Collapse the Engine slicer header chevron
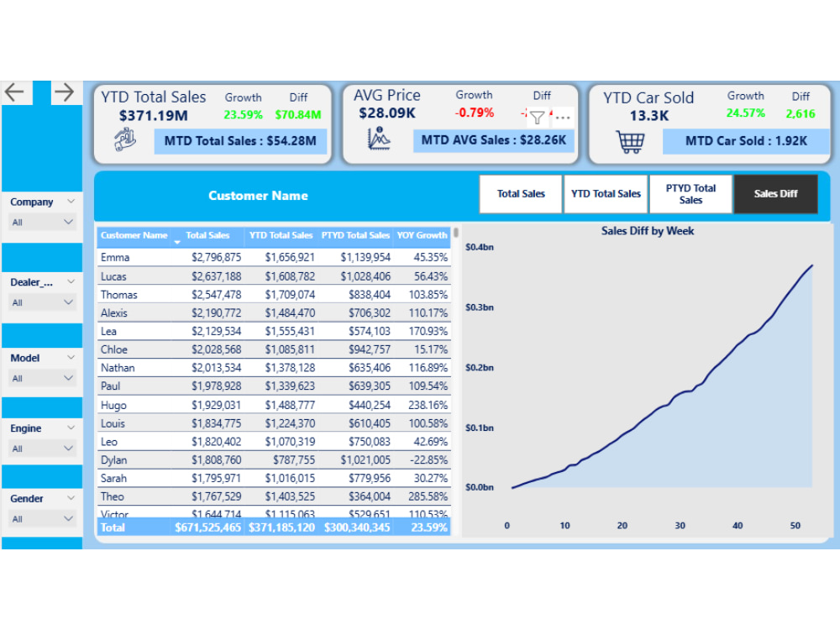This screenshot has height=630, width=840. click(x=71, y=428)
